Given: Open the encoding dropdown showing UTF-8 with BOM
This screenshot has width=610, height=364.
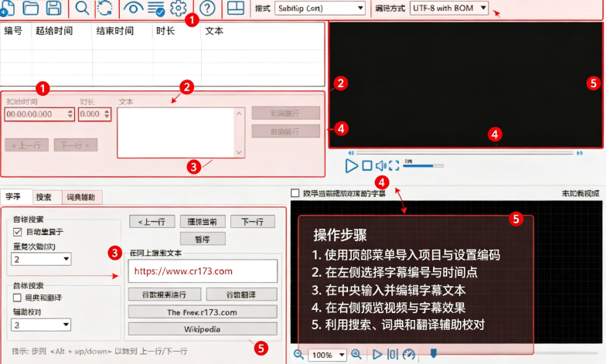Looking at the screenshot, I should [449, 8].
